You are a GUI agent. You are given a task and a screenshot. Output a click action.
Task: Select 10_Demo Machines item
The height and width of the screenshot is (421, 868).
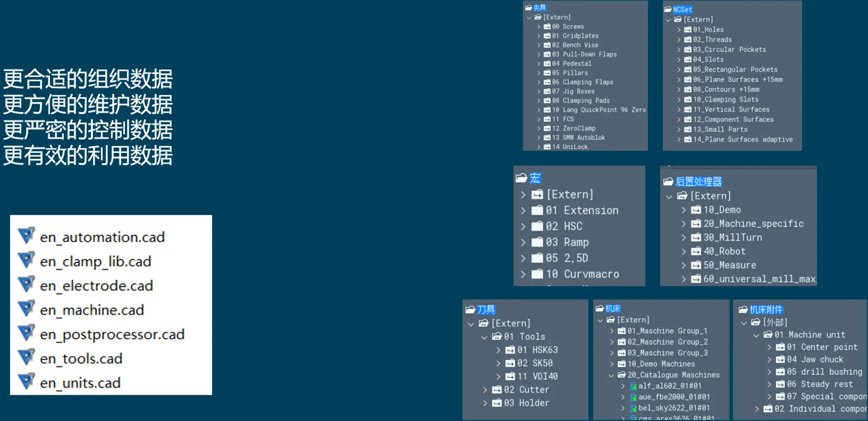click(x=661, y=364)
